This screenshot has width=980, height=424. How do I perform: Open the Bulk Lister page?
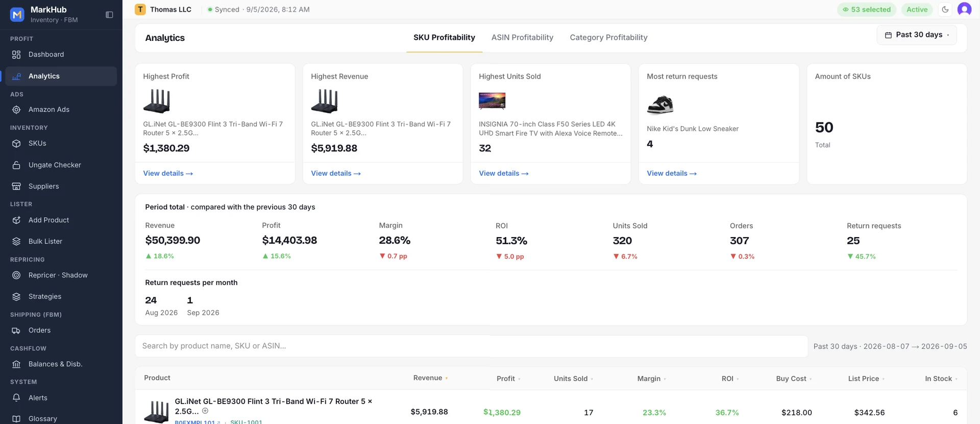click(x=61, y=242)
